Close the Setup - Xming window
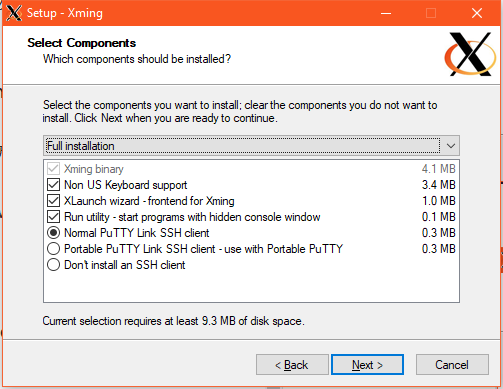Image resolution: width=503 pixels, height=389 pixels. [x=477, y=13]
